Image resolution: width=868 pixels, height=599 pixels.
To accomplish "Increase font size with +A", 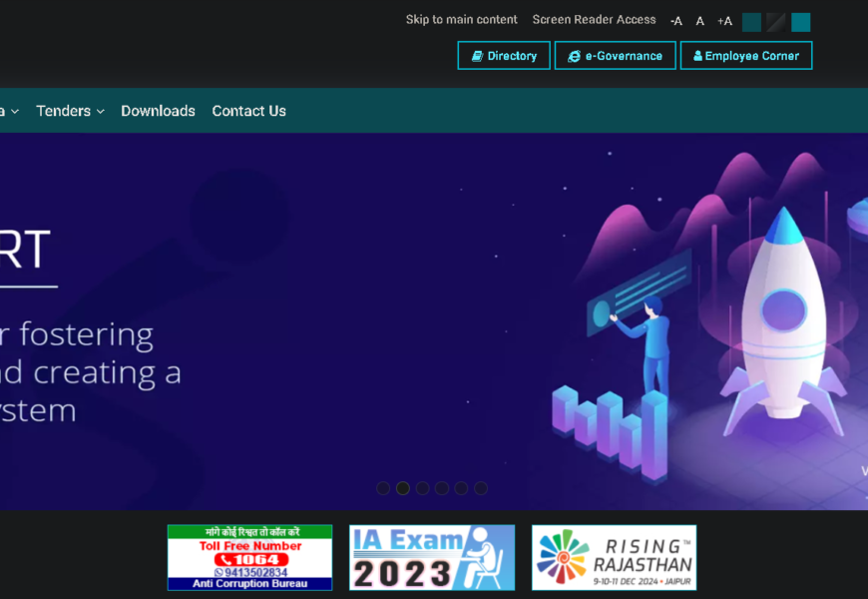I will tap(724, 21).
